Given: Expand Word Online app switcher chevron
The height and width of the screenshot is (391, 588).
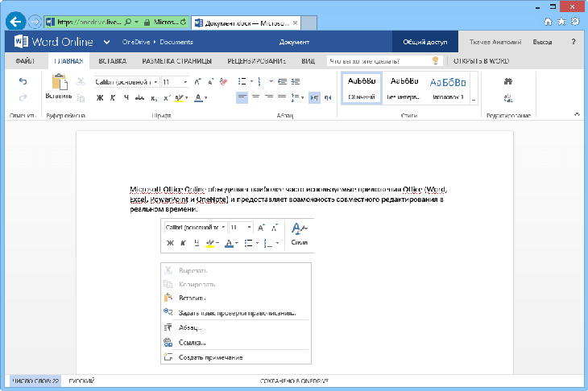Looking at the screenshot, I should point(106,42).
